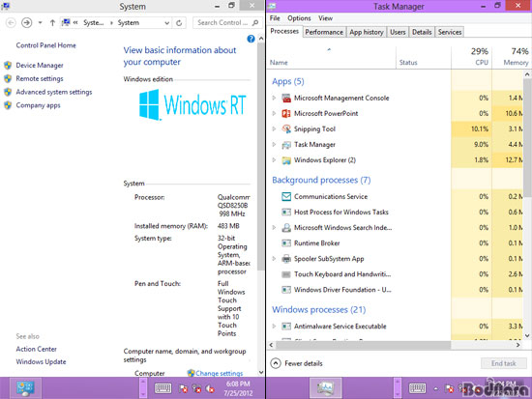
Task: Click the Up arrow in System window
Action: point(52,23)
